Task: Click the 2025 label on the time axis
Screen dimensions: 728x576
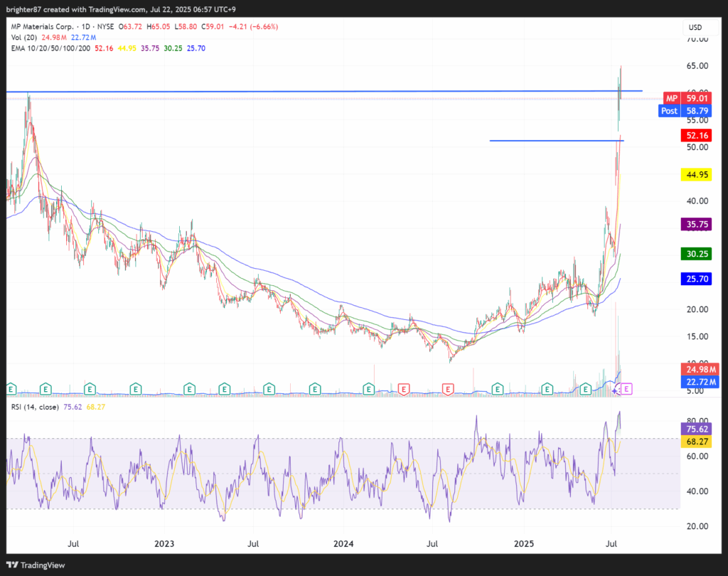Action: coord(524,543)
